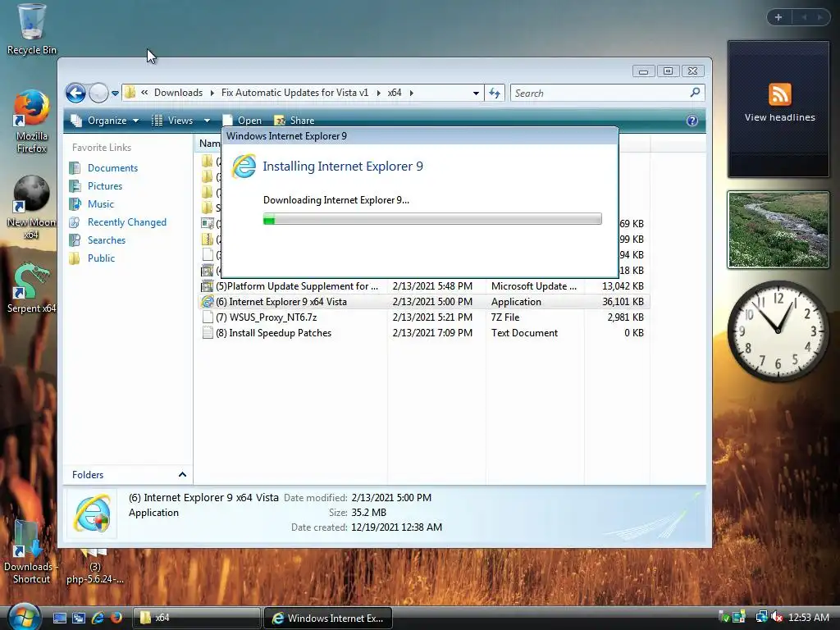
Task: Switch to Windows Internet Explorer taskbar button
Action: click(328, 618)
